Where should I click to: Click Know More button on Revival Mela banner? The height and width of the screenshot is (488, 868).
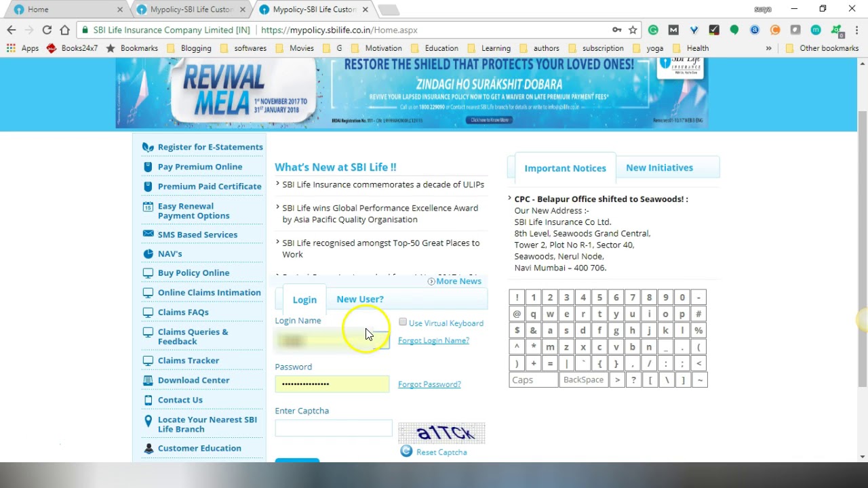(489, 120)
